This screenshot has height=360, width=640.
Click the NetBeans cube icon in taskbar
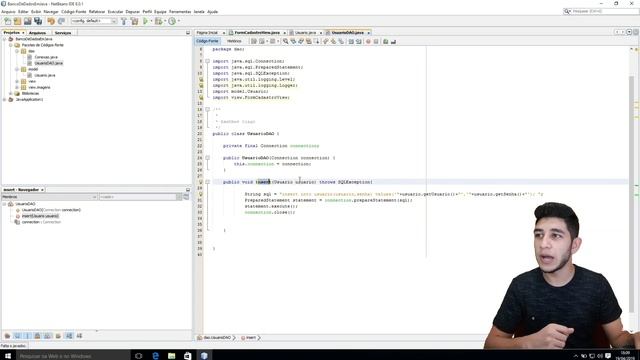coord(204,356)
